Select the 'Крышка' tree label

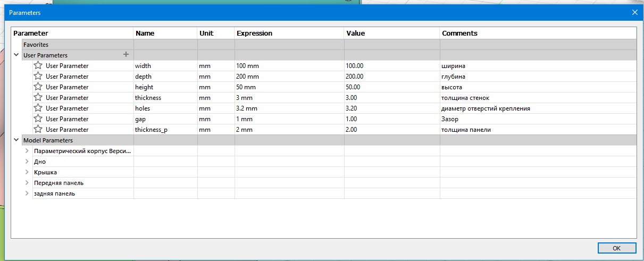coord(45,172)
